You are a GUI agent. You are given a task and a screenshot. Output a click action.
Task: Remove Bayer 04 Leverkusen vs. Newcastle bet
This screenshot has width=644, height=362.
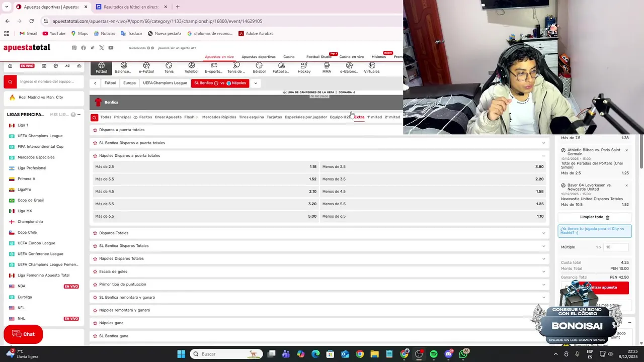coord(626,186)
